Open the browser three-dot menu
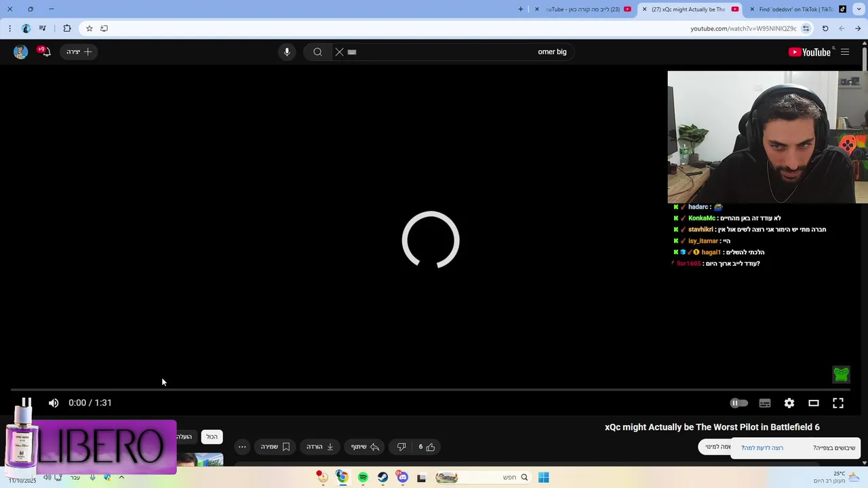The image size is (868, 488). (9, 28)
